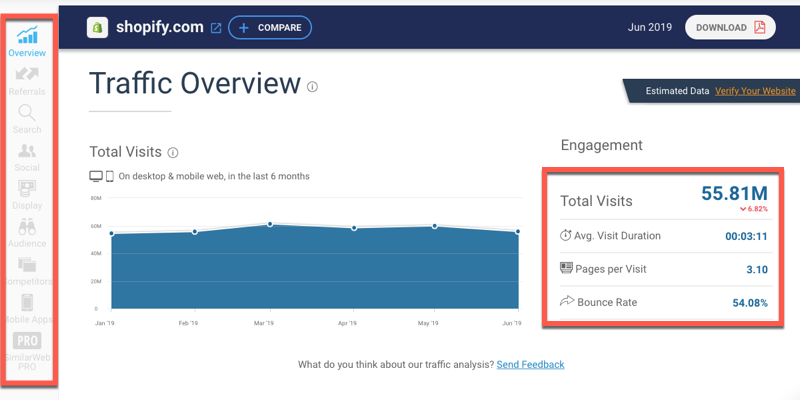
Task: Select the Apr '19 data point
Action: point(354,228)
